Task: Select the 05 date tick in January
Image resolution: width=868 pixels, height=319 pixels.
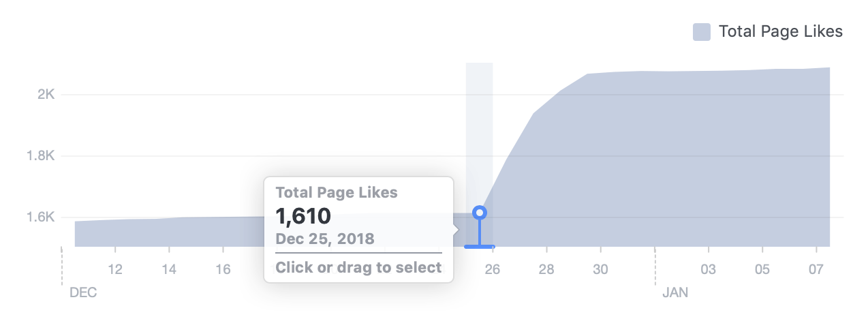Action: 762,269
